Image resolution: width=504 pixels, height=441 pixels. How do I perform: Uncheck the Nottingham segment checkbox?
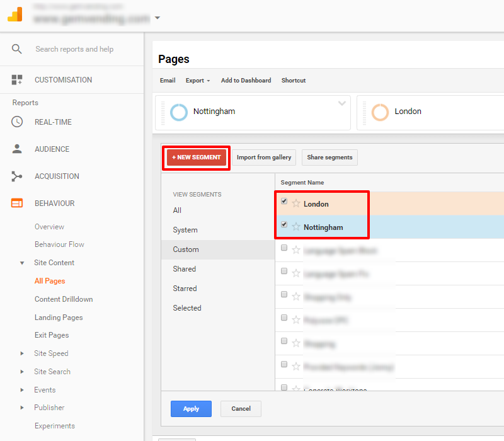pos(283,224)
